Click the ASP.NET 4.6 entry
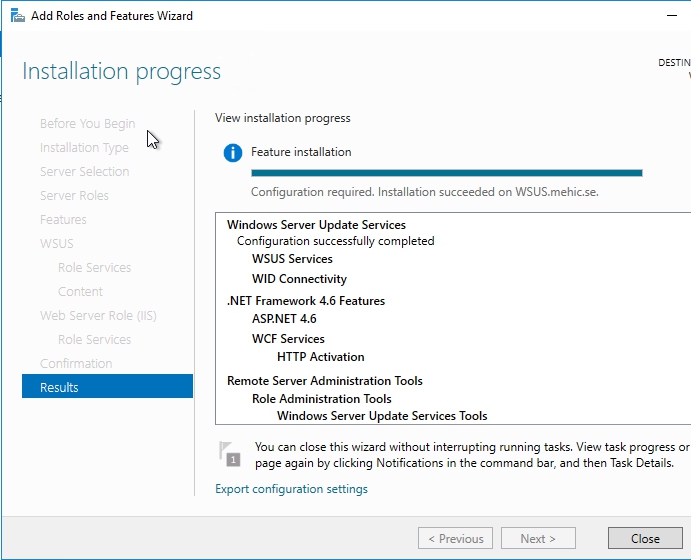Screen dimensions: 691x560 (x=284, y=319)
